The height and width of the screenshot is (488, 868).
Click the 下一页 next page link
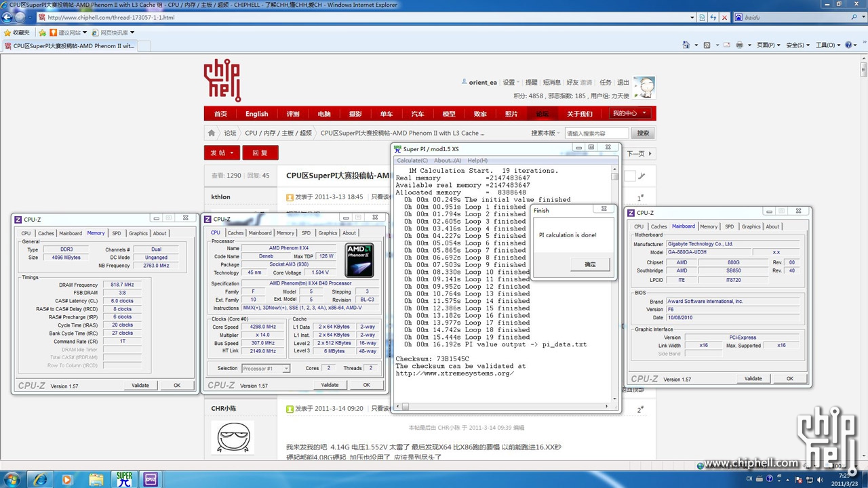pyautogui.click(x=639, y=154)
